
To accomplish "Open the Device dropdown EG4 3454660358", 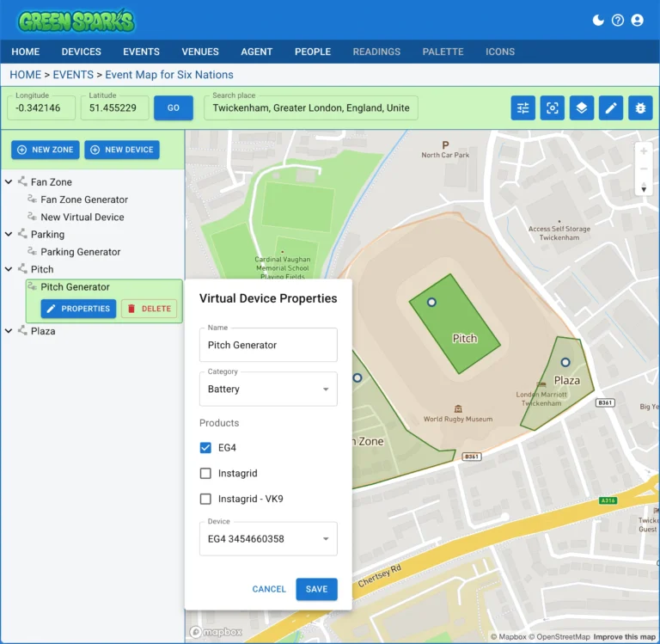I will click(x=268, y=539).
